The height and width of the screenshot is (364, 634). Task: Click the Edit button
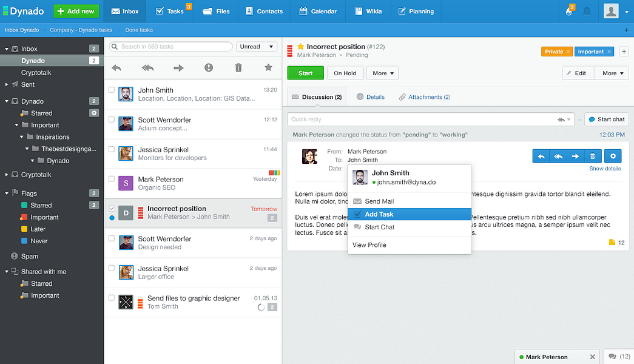(578, 73)
